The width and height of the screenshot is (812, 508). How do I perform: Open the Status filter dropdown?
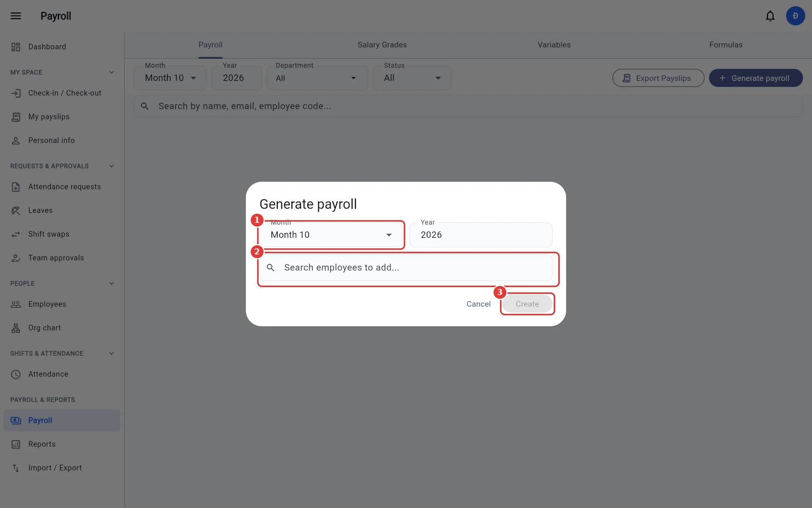[412, 78]
